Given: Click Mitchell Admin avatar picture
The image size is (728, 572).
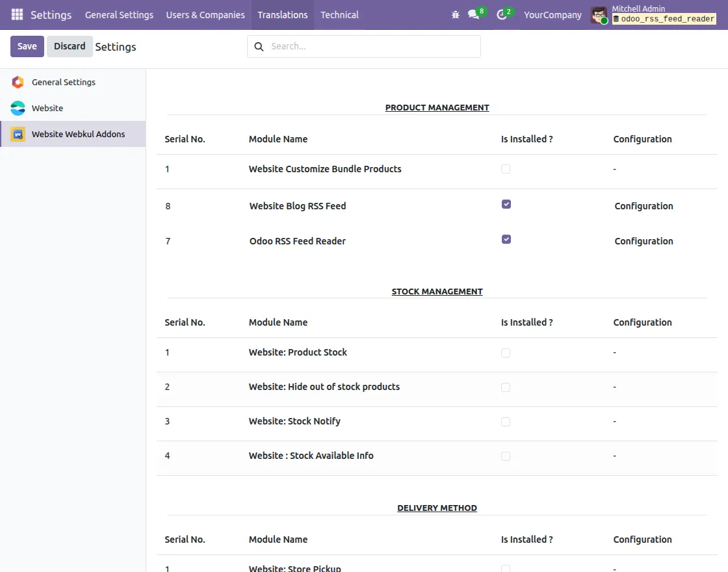Looking at the screenshot, I should point(599,15).
